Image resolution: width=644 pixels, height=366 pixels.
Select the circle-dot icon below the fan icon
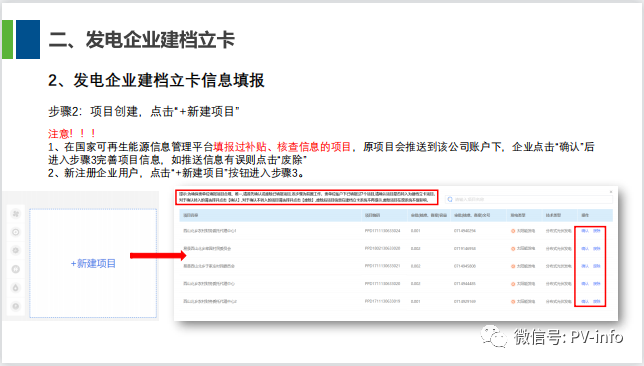[16, 232]
